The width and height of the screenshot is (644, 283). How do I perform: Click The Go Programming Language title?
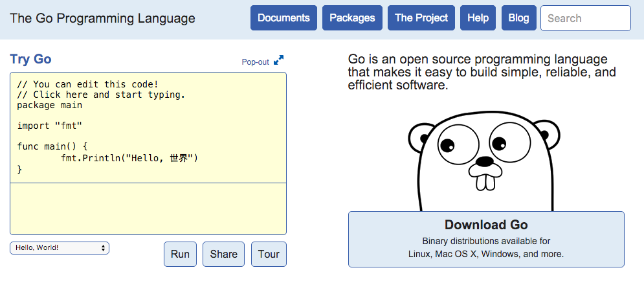coord(103,19)
